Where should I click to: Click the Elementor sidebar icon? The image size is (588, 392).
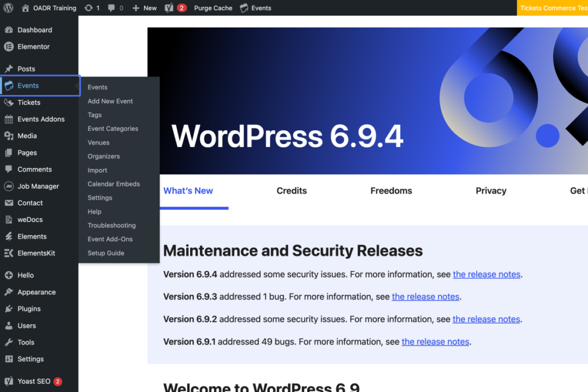click(x=9, y=46)
